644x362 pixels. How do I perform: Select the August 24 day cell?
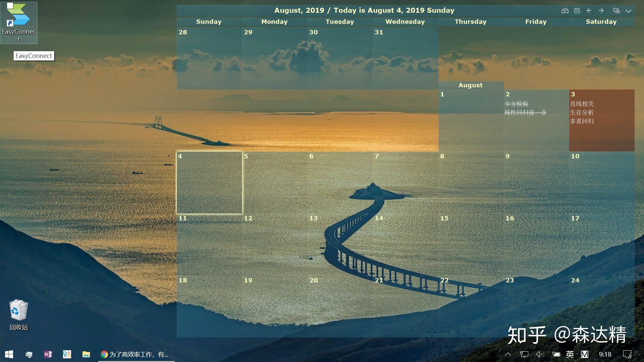[x=602, y=307]
